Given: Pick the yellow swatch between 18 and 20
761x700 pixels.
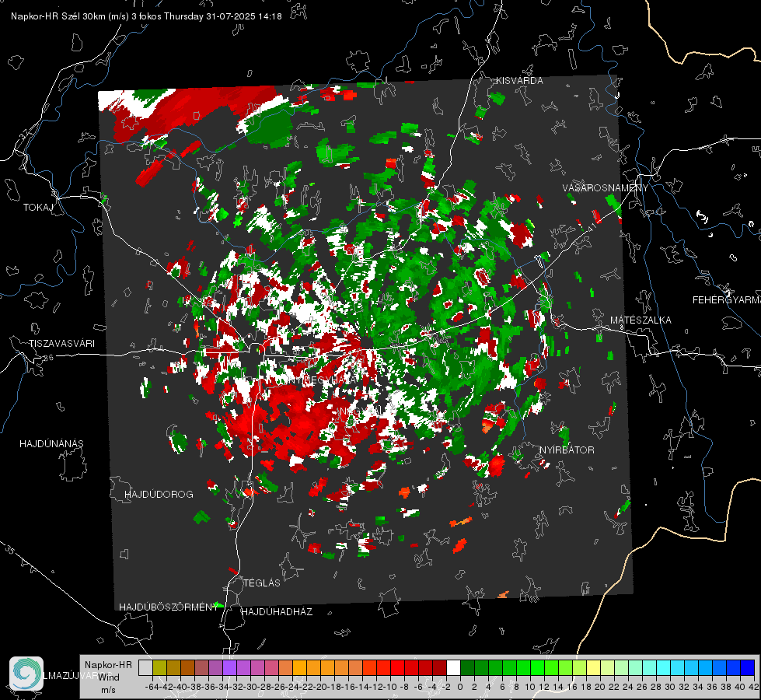Looking at the screenshot, I should click(594, 667).
